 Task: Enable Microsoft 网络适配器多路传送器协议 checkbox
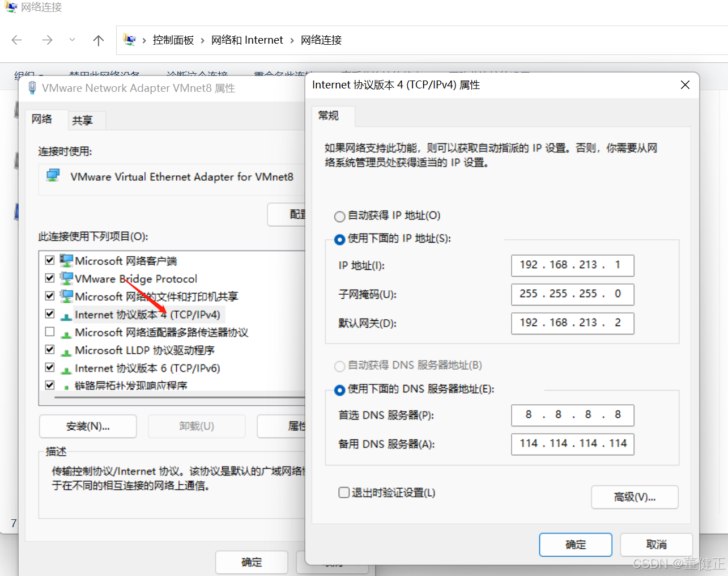click(x=50, y=332)
